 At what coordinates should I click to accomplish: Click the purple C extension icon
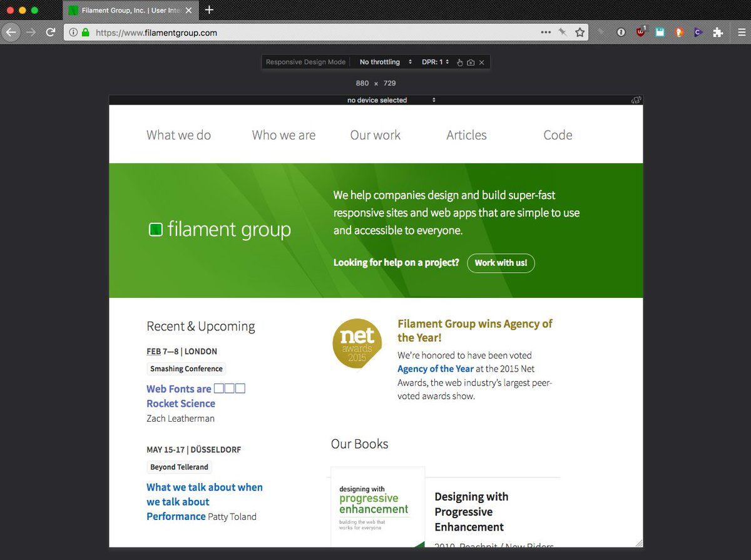[x=698, y=32]
